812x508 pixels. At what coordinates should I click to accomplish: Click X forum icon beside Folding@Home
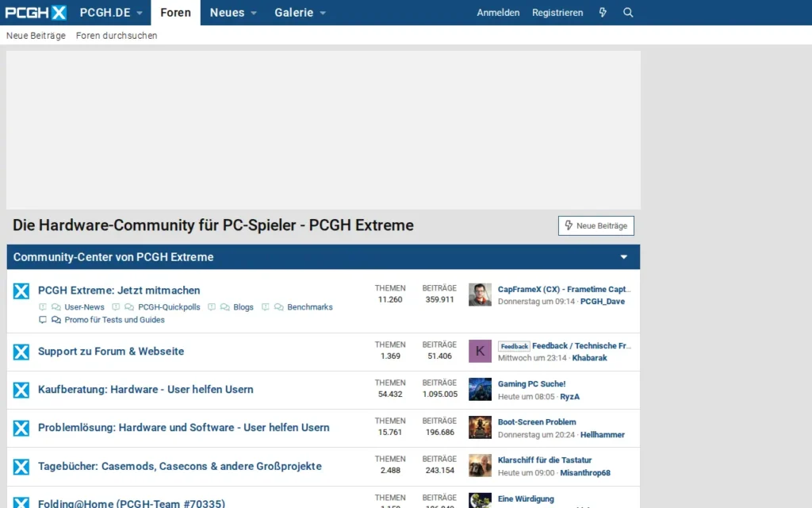click(21, 502)
